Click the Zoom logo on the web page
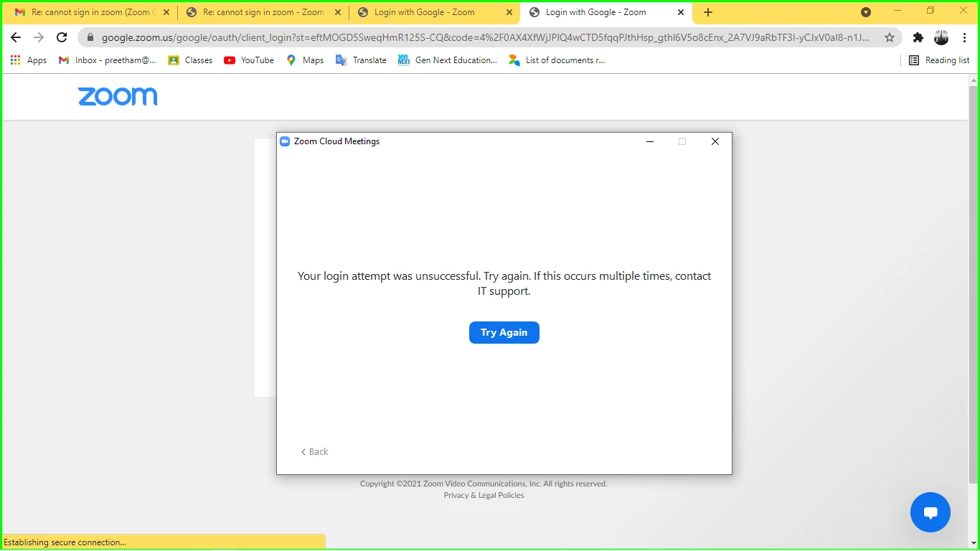Viewport: 980px width, 551px height. tap(118, 97)
